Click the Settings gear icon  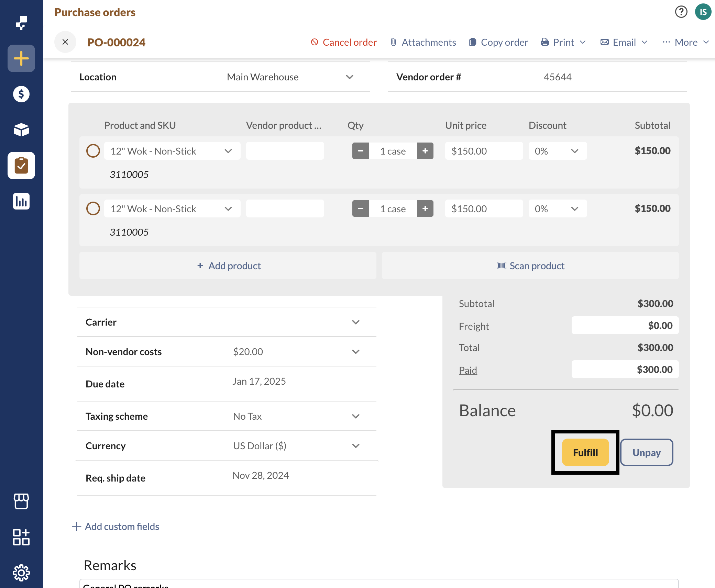point(21,573)
